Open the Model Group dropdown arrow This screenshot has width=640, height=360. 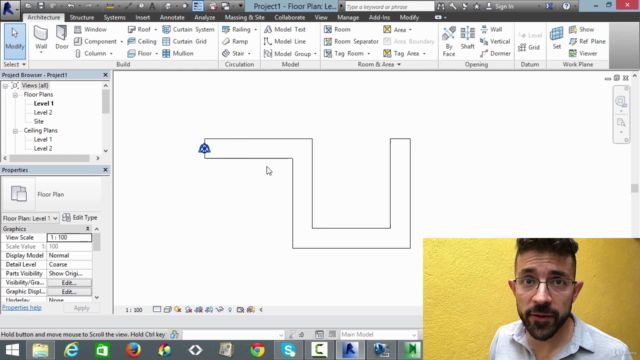pyautogui.click(x=315, y=54)
